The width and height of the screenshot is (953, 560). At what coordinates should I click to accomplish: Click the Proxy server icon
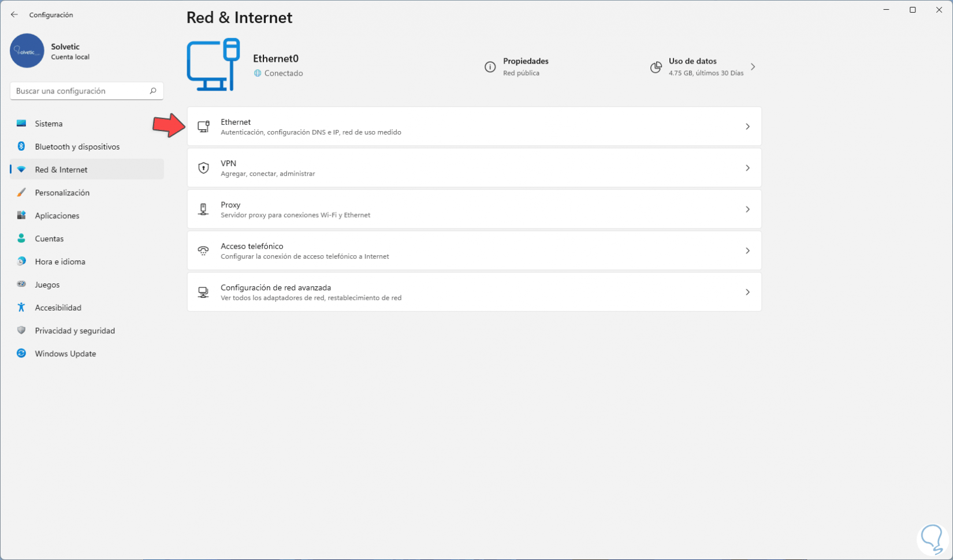tap(203, 210)
